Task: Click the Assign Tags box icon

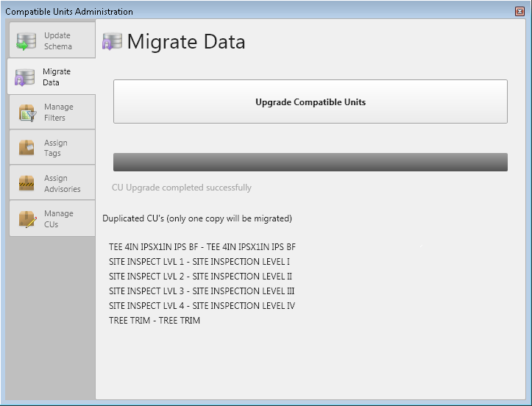Action: tap(27, 148)
